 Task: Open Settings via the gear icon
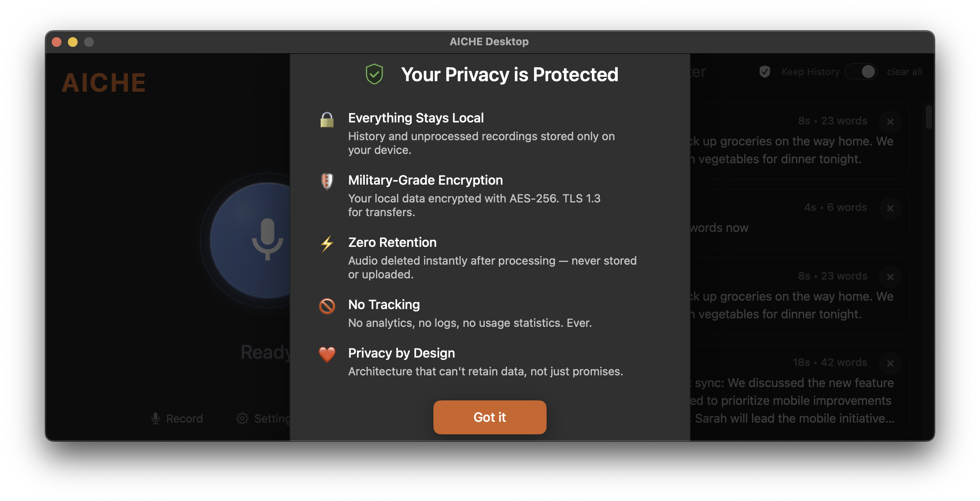point(243,418)
